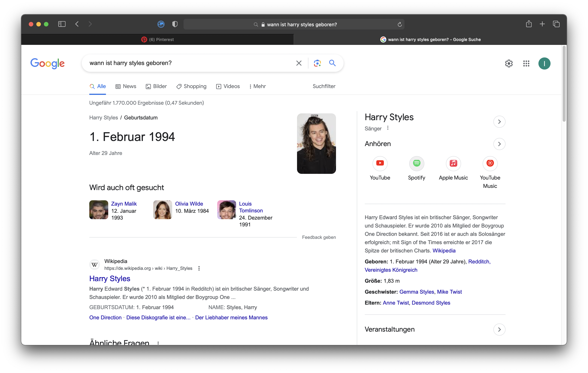588x373 pixels.
Task: Clear the search query with the X icon
Action: [x=299, y=63]
